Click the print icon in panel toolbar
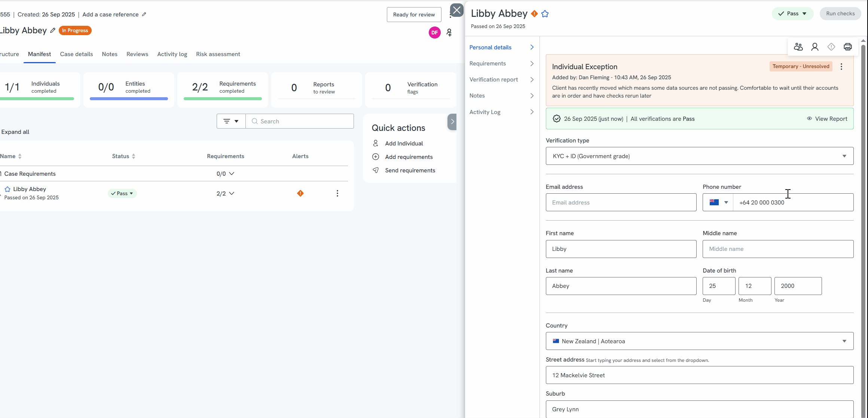Viewport: 868px width, 418px height. (x=847, y=47)
